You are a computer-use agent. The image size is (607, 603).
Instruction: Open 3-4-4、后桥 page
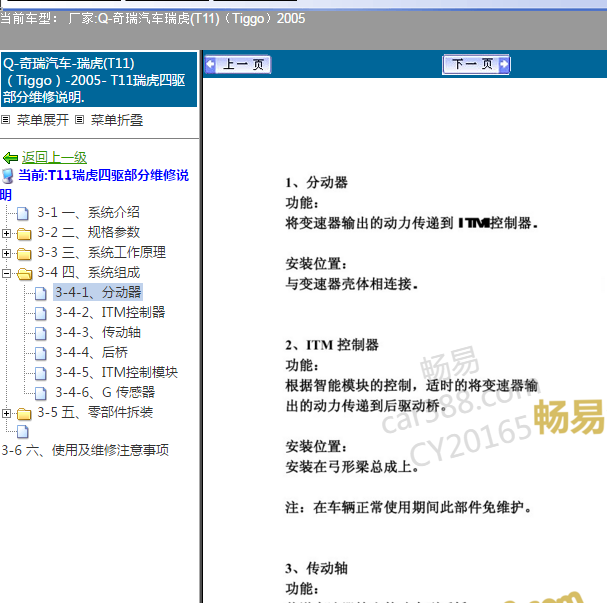click(91, 353)
